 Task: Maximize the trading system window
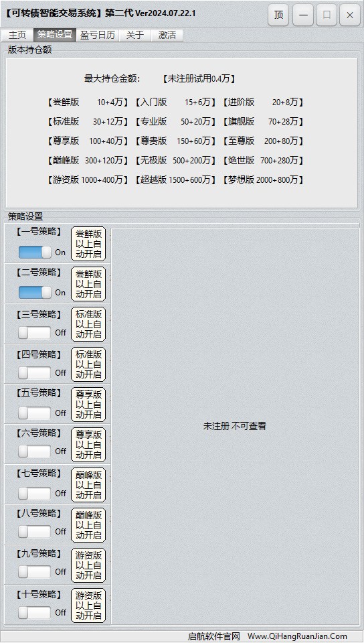click(327, 15)
